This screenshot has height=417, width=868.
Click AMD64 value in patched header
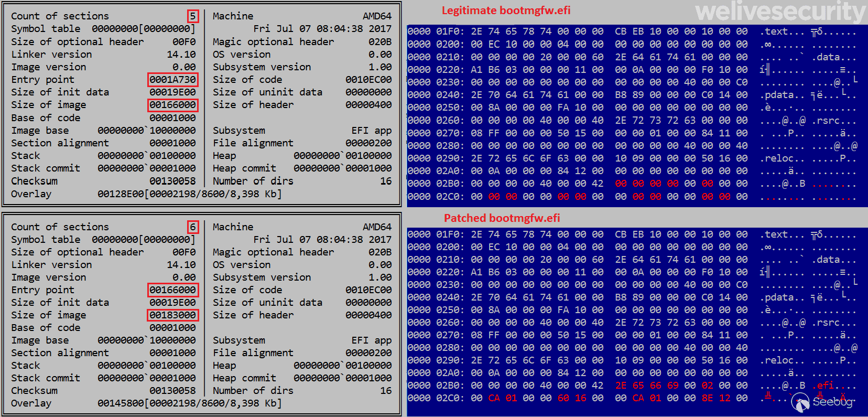377,227
